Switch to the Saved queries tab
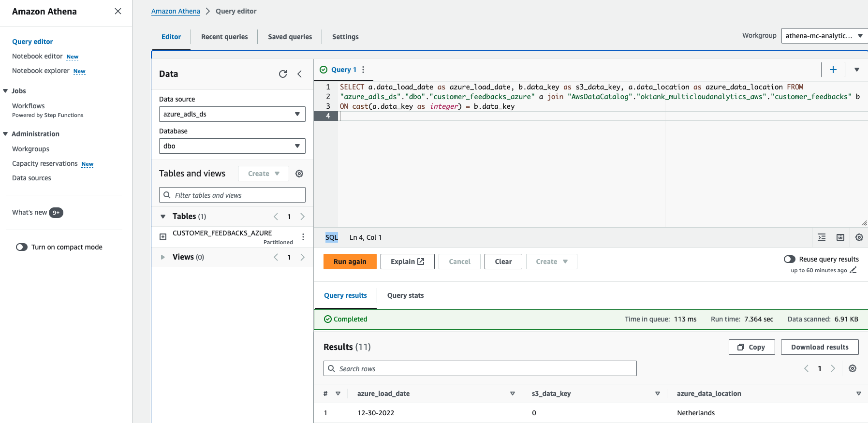Screen dimensions: 868x423 (290, 37)
